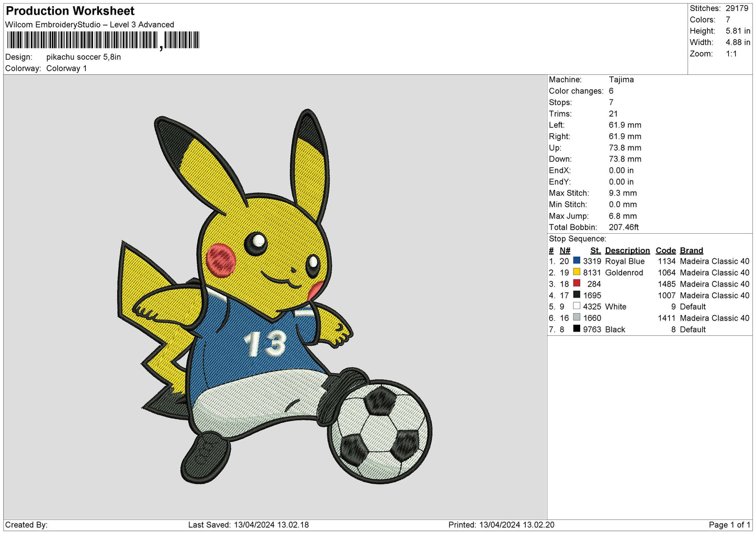
Task: Click the 'EndX:' label
Action: point(559,171)
